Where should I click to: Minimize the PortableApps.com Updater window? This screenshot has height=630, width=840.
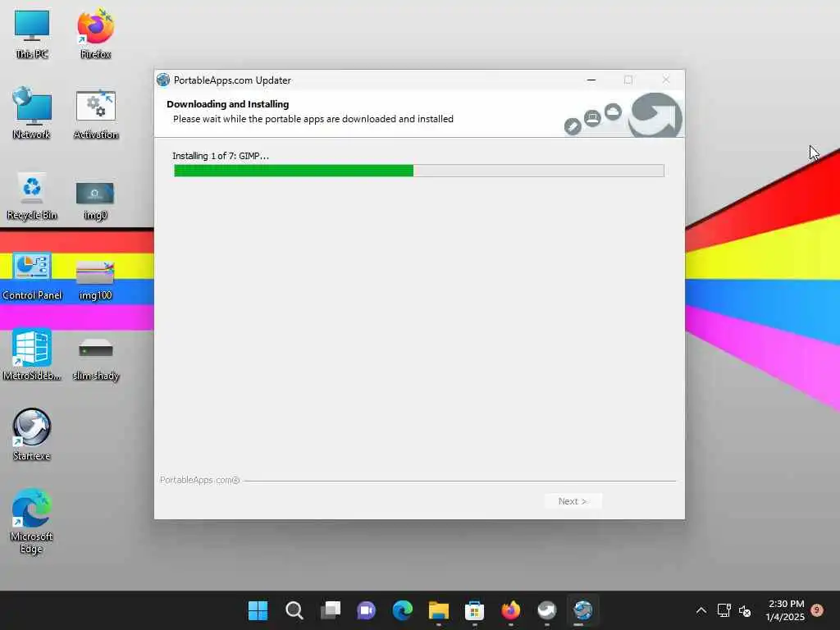[x=591, y=80]
